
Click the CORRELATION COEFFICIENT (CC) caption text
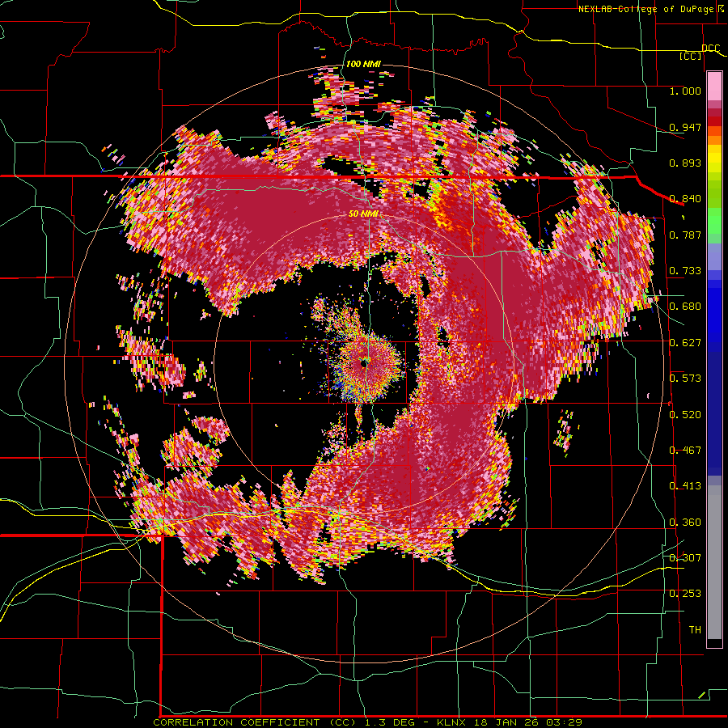(256, 722)
